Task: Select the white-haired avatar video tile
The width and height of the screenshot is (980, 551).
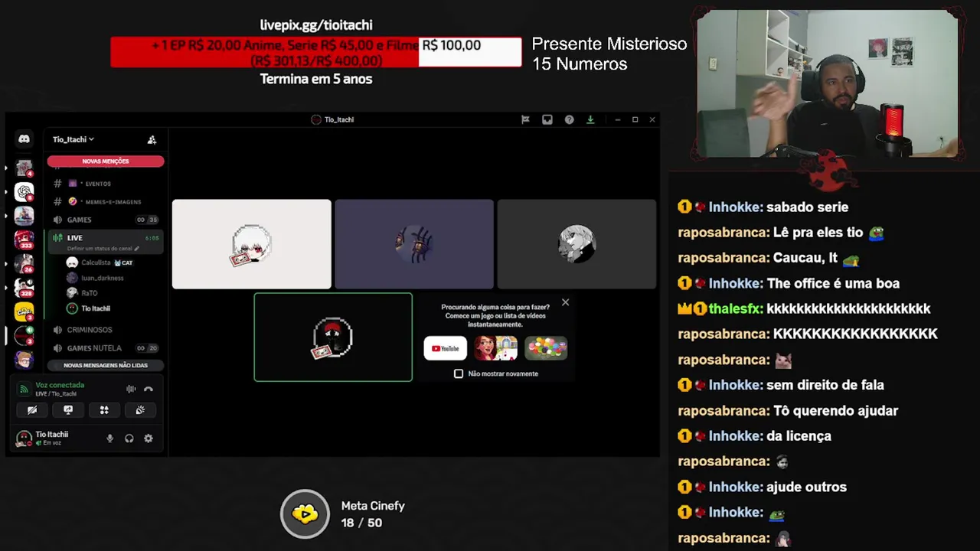Action: point(252,244)
